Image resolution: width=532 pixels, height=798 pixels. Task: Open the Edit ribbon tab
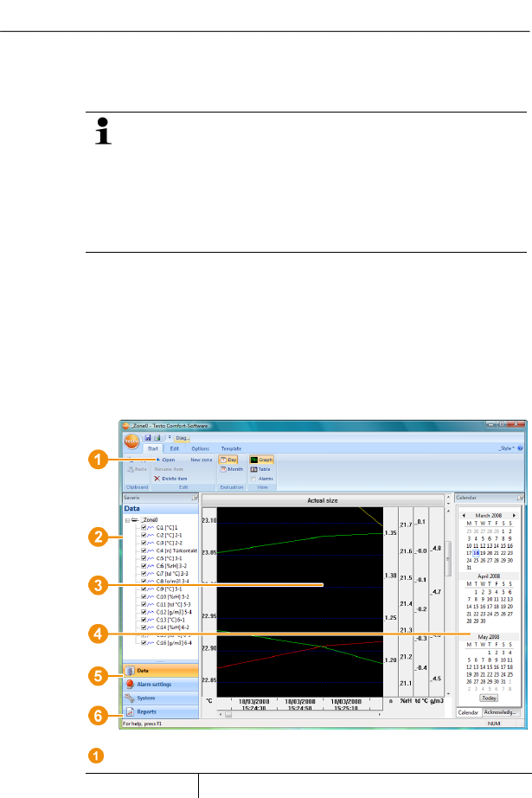(175, 449)
